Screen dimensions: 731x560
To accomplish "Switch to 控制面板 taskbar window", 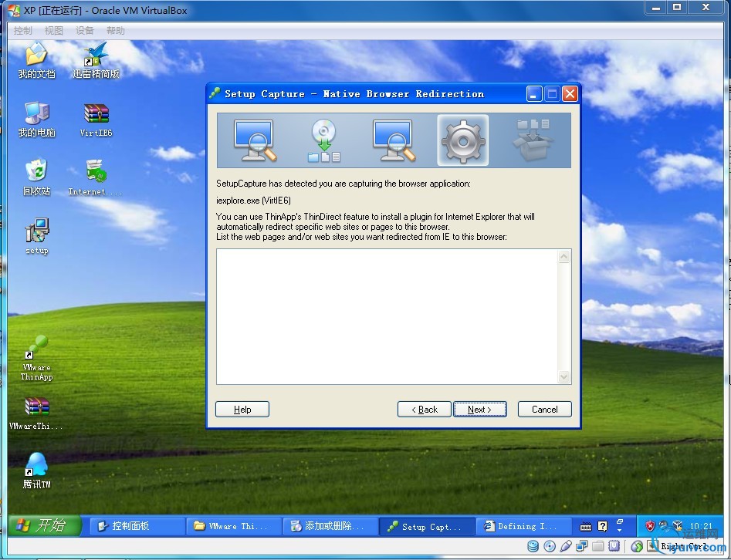I will (137, 526).
